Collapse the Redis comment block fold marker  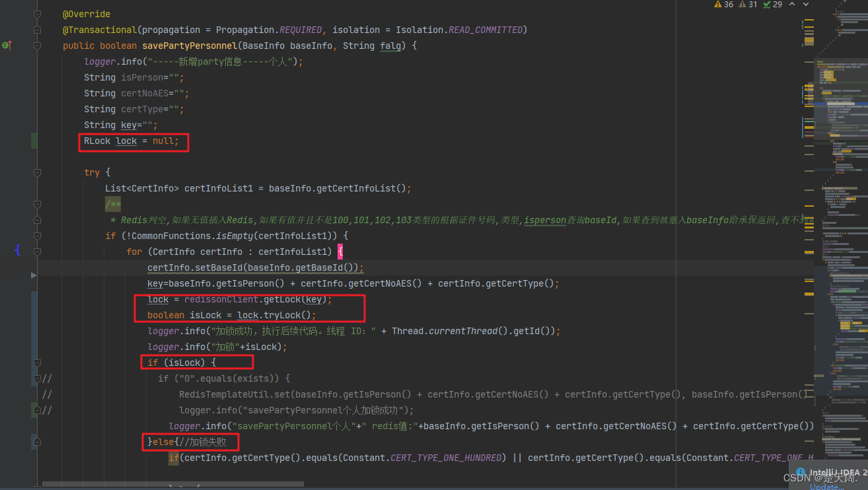click(37, 204)
